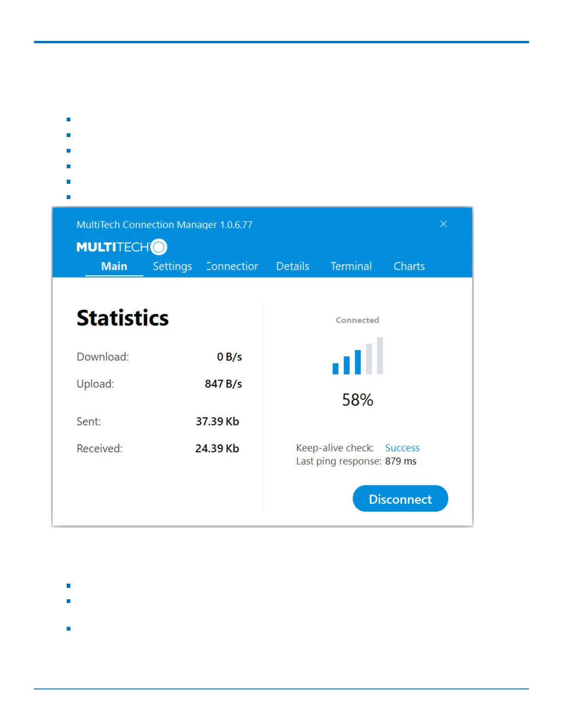Click the 58% signal percentage
Image resolution: width=563 pixels, height=728 pixels.
click(x=357, y=400)
